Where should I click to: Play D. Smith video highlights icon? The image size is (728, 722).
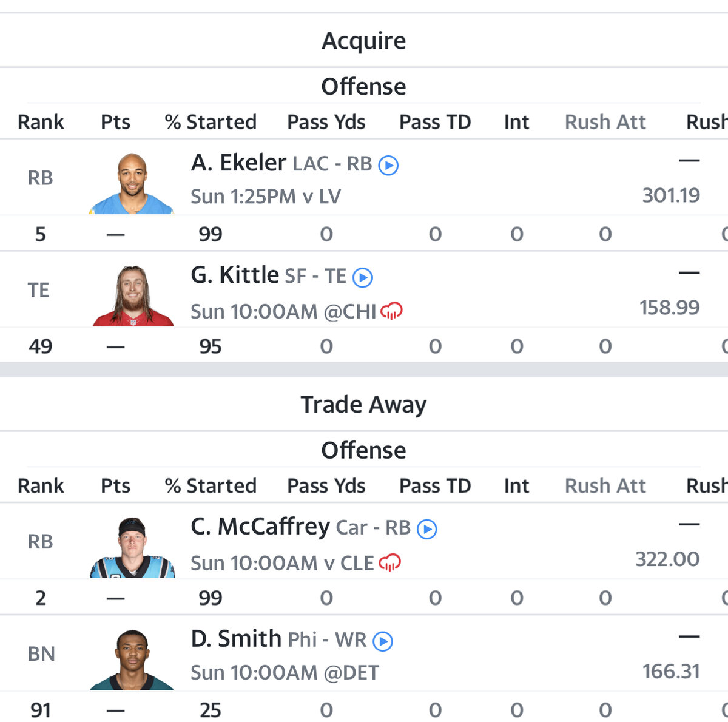(383, 641)
